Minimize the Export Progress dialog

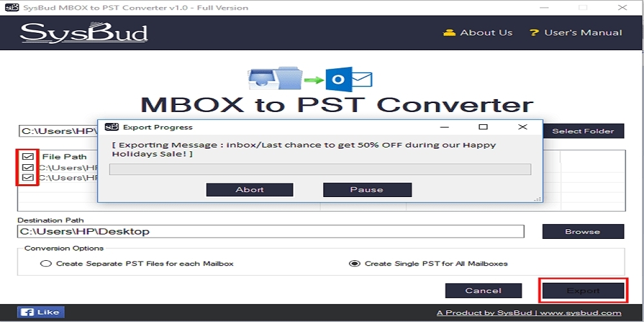click(x=444, y=128)
